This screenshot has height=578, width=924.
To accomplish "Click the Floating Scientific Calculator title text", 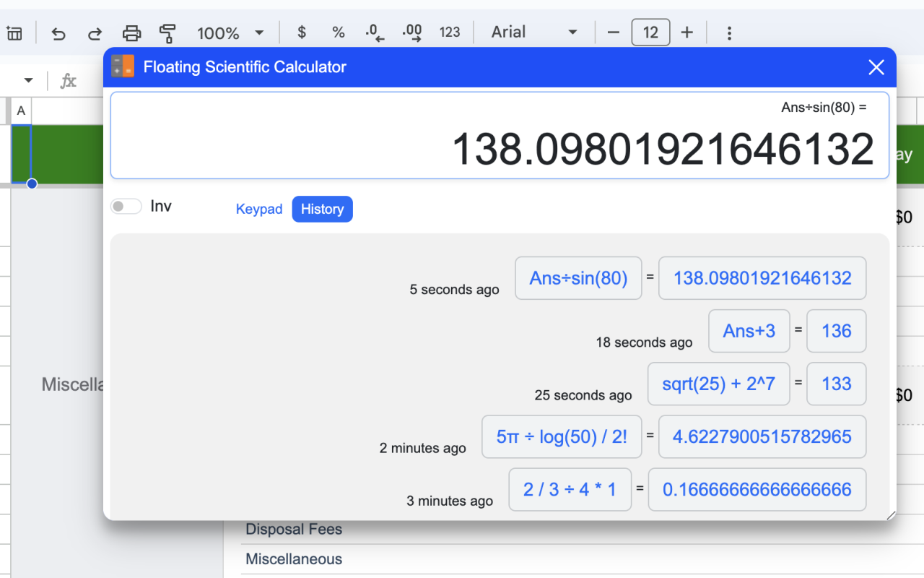I will click(245, 67).
